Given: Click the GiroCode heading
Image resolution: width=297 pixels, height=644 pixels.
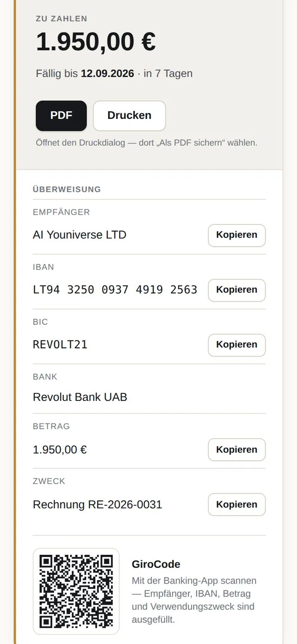Looking at the screenshot, I should [156, 565].
